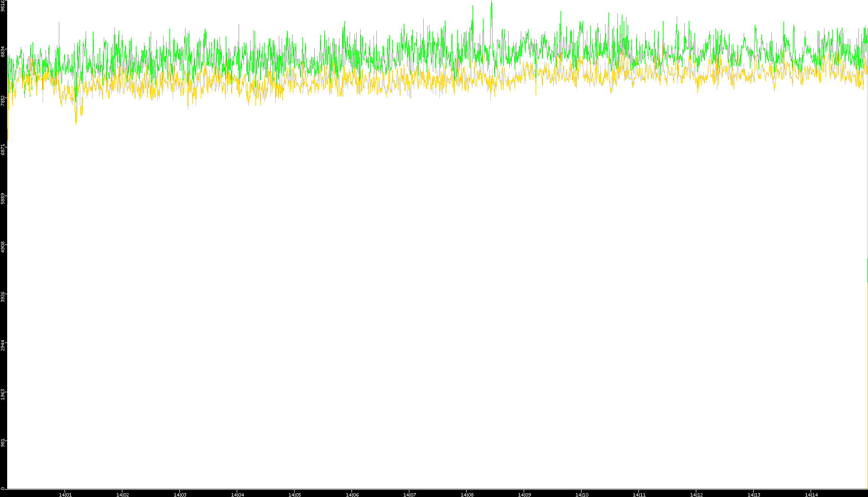
Task: Click the lowest yellow dip after 14:01
Action: point(76,124)
